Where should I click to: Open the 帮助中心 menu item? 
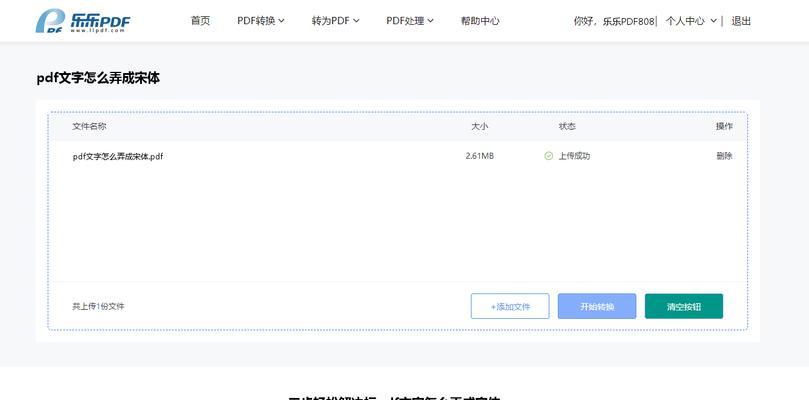coord(480,21)
